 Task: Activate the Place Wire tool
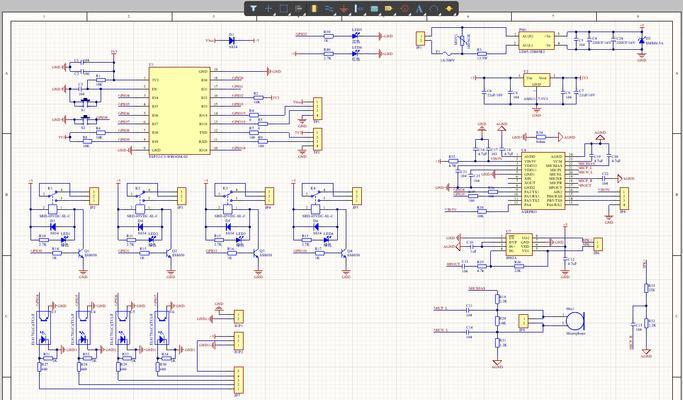(329, 8)
